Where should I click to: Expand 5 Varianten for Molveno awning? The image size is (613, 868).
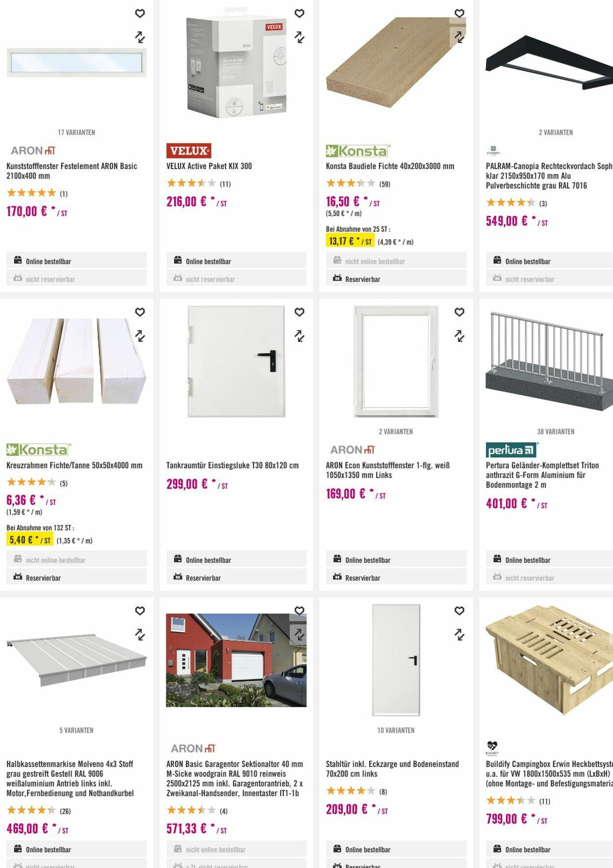tap(77, 730)
